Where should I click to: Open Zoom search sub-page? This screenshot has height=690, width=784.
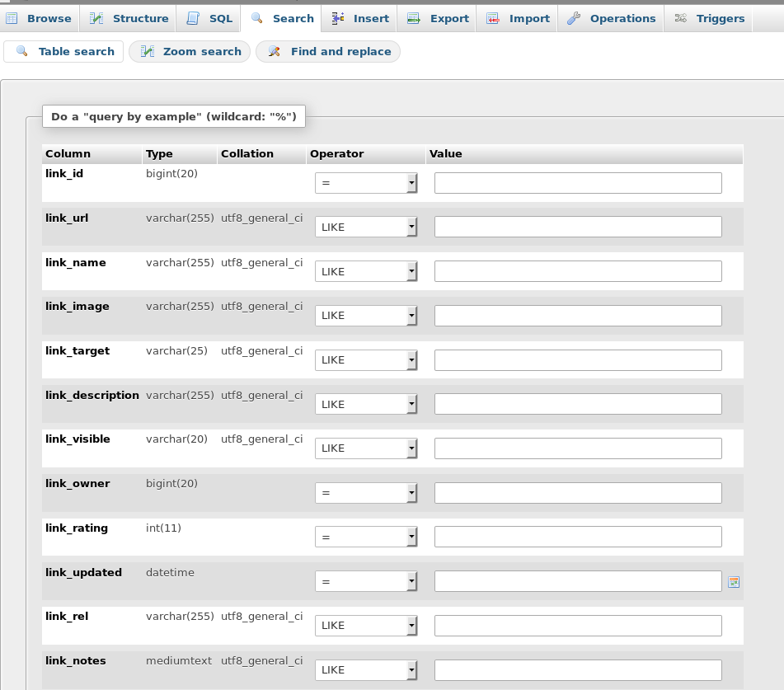click(190, 51)
